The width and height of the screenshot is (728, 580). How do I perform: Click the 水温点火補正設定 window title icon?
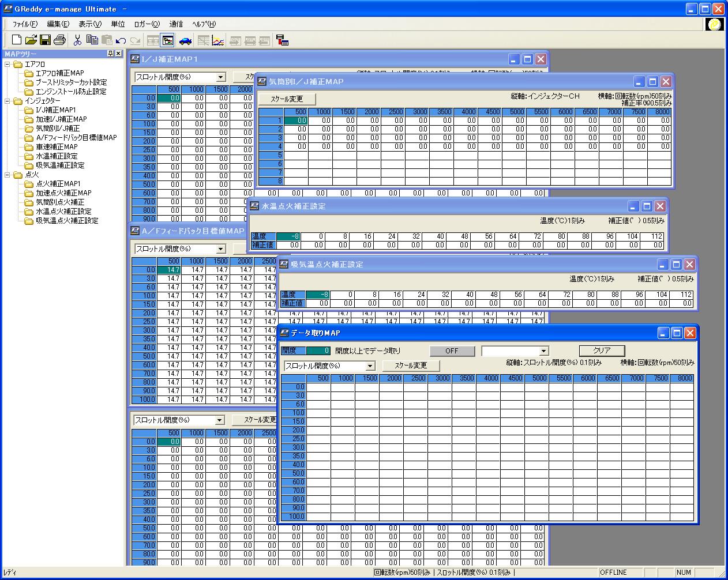pos(254,206)
